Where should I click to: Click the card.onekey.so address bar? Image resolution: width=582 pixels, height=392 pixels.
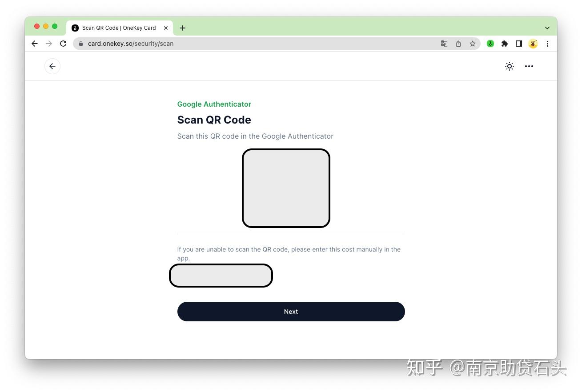click(x=258, y=44)
